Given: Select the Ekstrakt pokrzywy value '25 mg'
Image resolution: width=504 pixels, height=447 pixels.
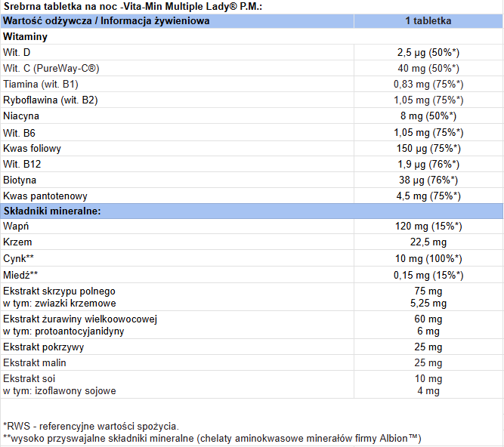Looking at the screenshot, I should (x=428, y=347).
